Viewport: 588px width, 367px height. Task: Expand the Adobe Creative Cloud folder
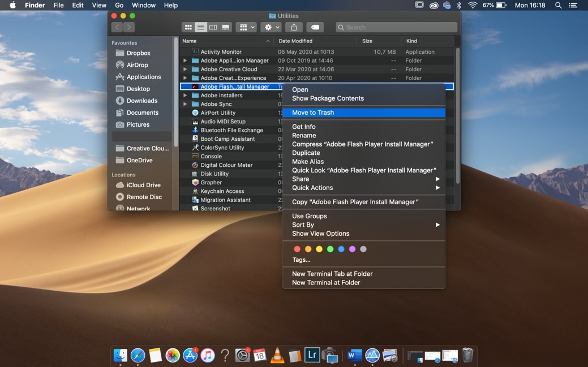(x=185, y=70)
